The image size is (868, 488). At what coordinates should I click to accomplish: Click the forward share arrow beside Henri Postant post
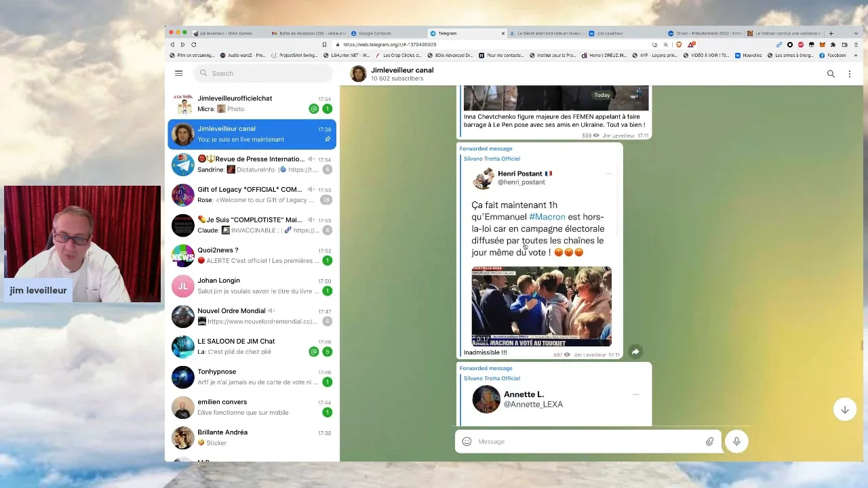point(635,351)
